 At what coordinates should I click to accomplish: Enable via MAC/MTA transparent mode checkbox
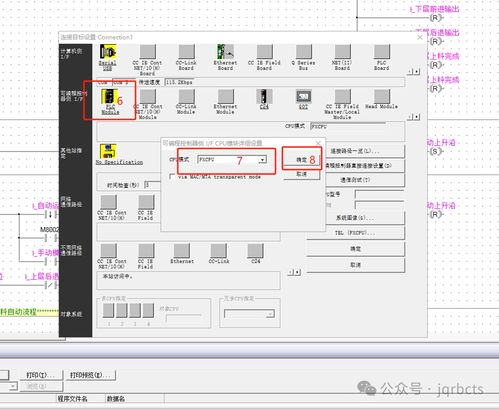pyautogui.click(x=172, y=177)
